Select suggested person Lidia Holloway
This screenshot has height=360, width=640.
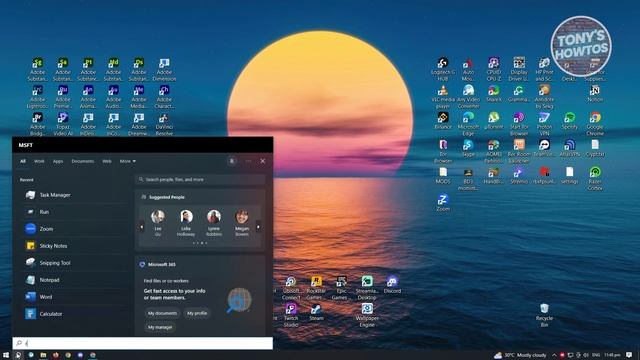click(x=186, y=223)
